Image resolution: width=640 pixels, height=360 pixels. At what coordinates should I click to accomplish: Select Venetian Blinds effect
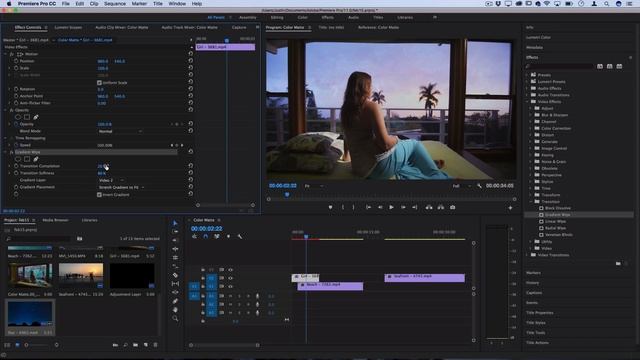coord(558,235)
